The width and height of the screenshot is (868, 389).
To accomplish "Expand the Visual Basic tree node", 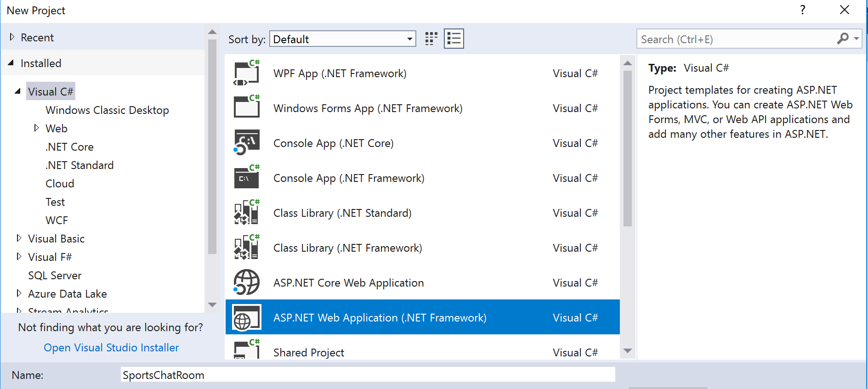I will pyautogui.click(x=19, y=238).
